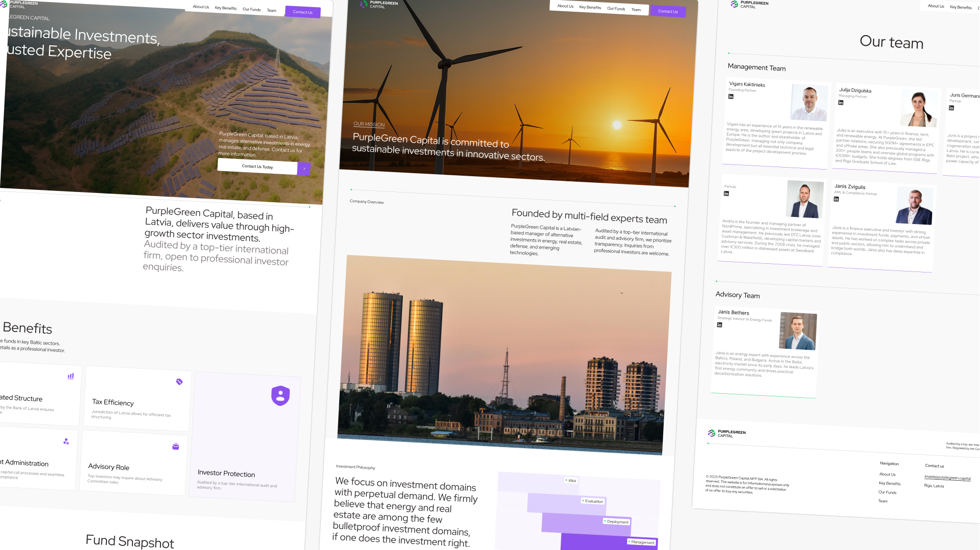Click footer Team navigation link
Image resolution: width=980 pixels, height=550 pixels.
coord(883,501)
